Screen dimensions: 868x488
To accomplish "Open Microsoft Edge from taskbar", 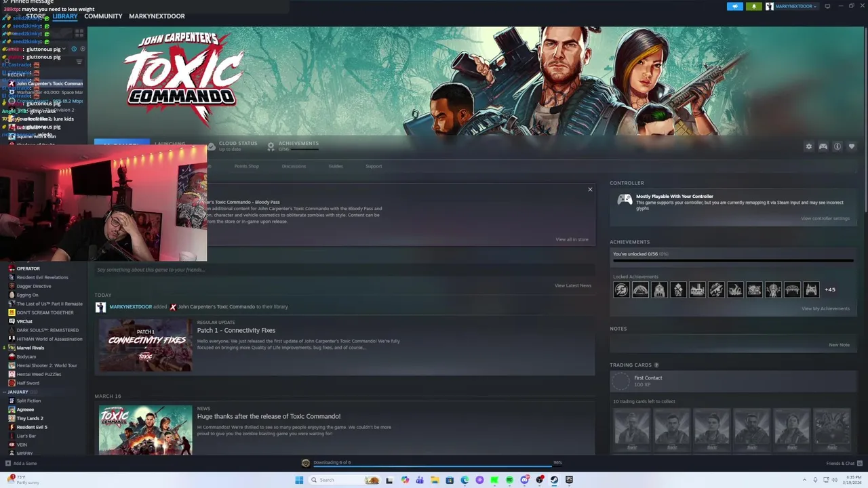I will tap(465, 480).
